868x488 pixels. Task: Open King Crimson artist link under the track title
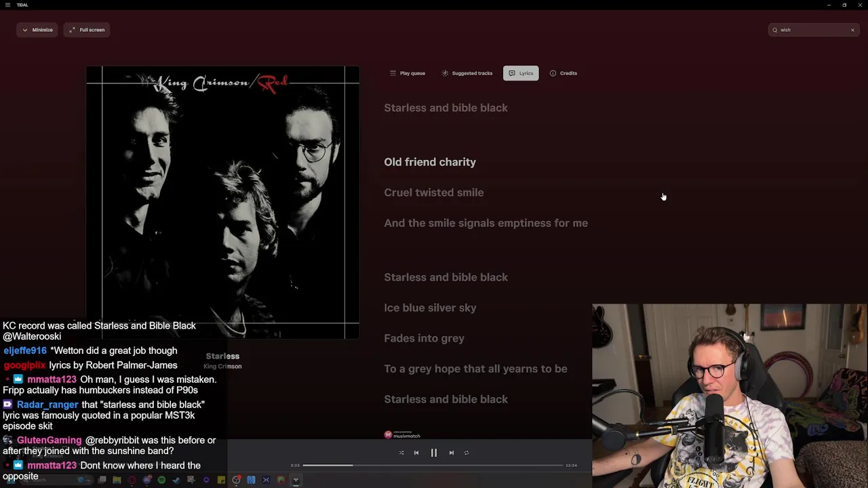(222, 367)
